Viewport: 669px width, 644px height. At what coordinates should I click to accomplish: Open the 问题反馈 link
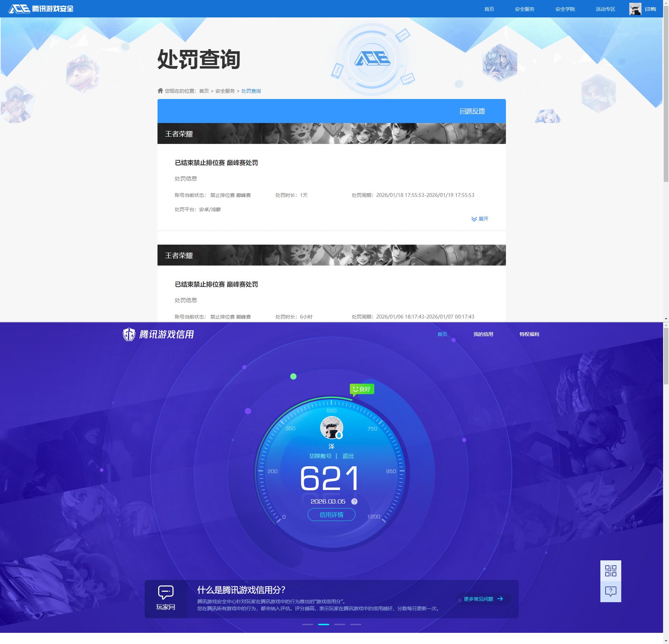coord(472,111)
